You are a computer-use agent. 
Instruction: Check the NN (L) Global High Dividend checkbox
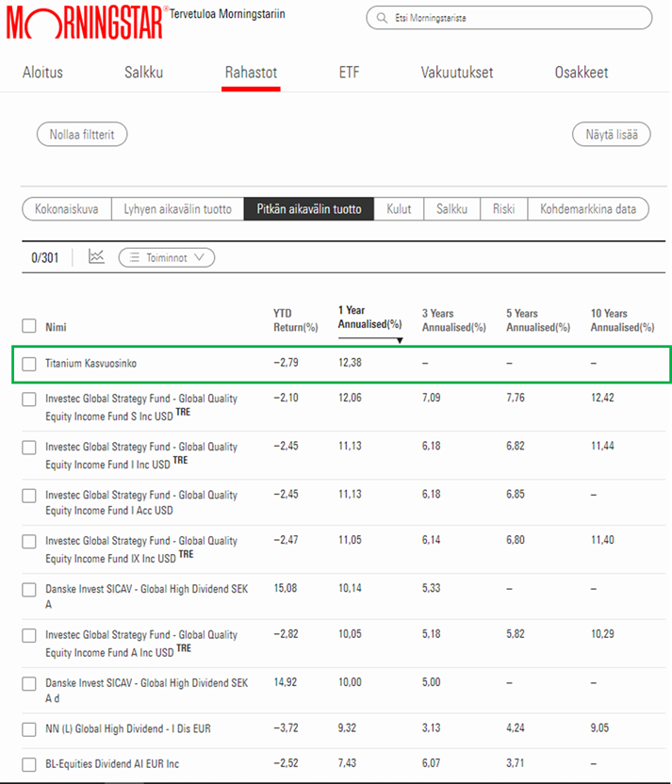click(x=29, y=729)
